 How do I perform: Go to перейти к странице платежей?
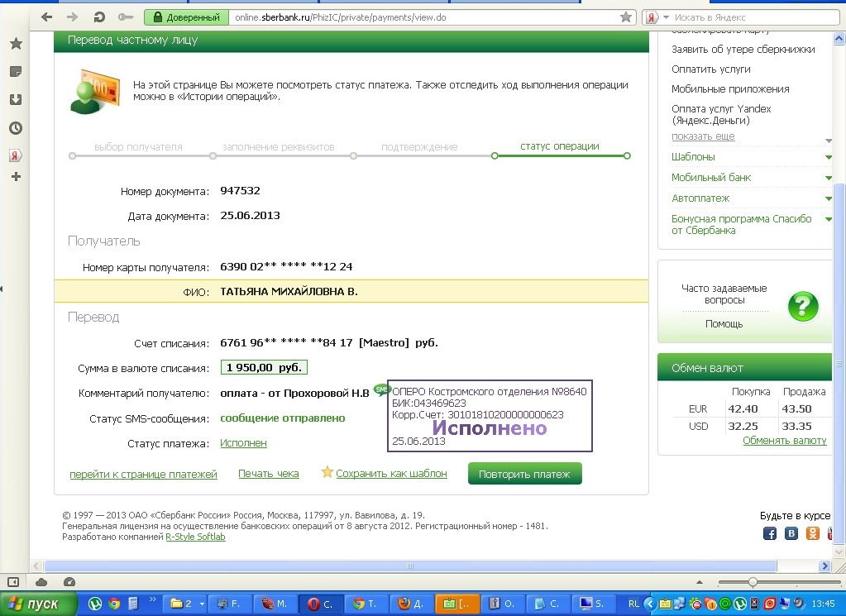click(x=144, y=474)
